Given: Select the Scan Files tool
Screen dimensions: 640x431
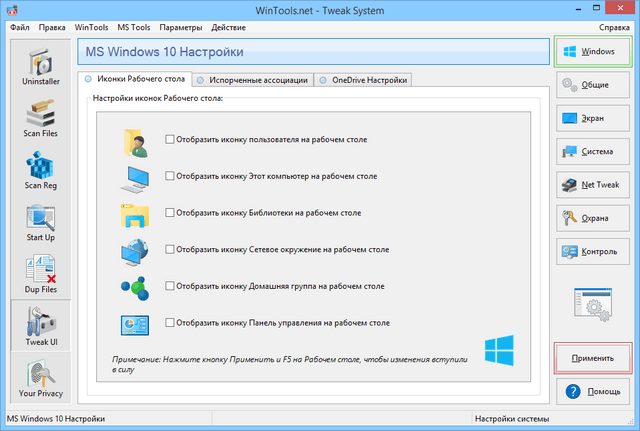Looking at the screenshot, I should pos(39,120).
